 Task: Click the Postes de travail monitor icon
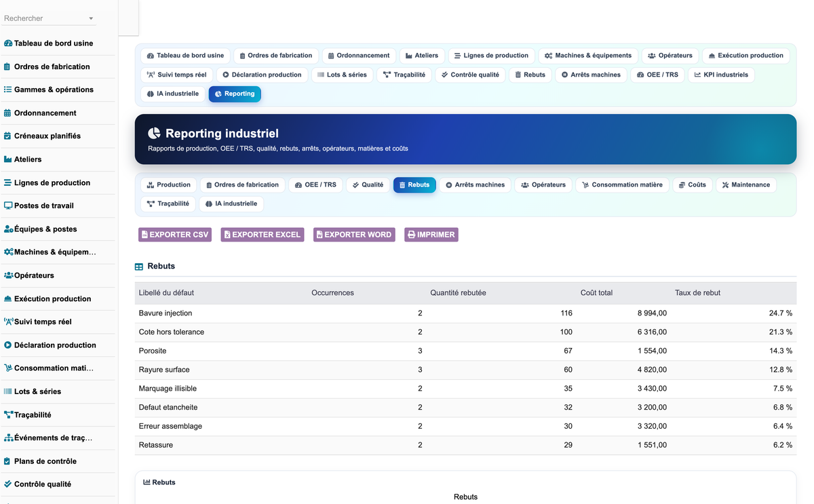pos(8,206)
